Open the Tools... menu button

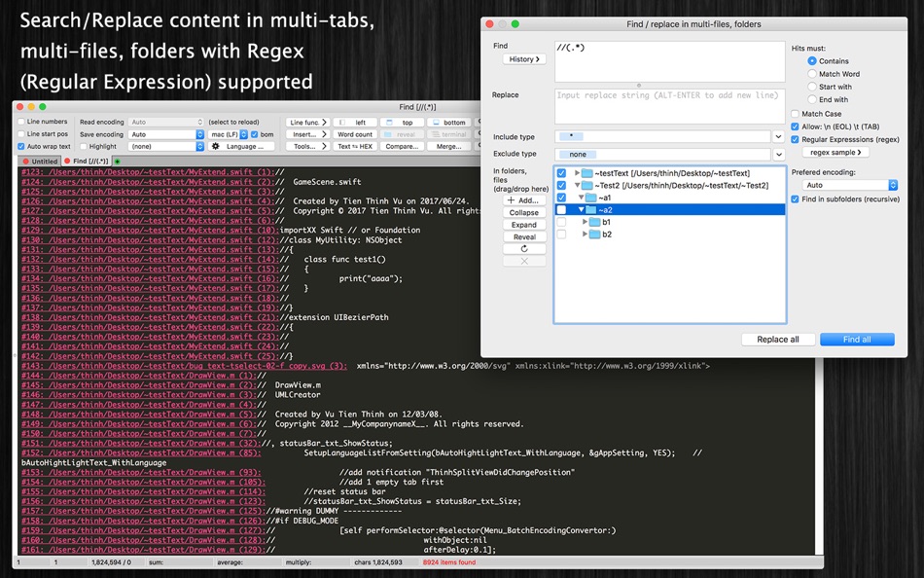coord(308,146)
